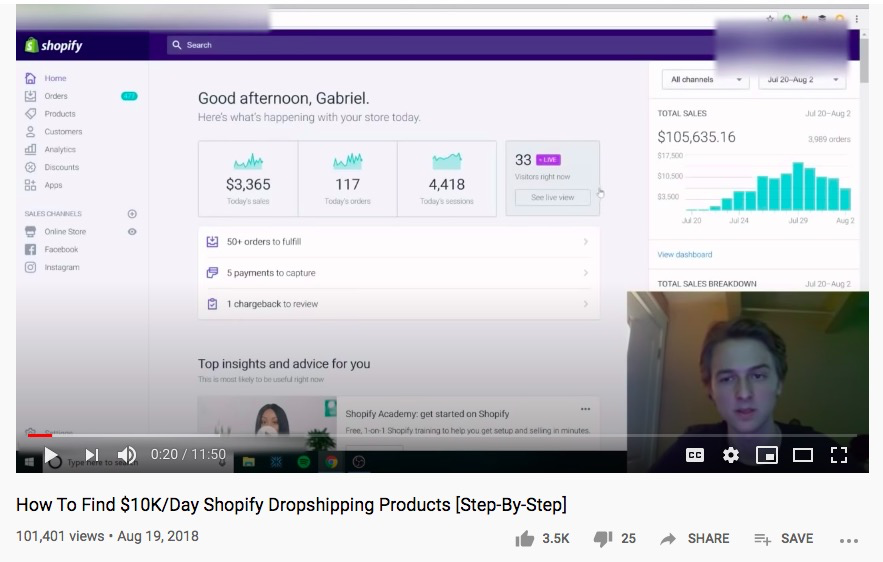Screen dimensions: 883x562
Task: Click the Facebook channel icon
Action: (x=30, y=249)
